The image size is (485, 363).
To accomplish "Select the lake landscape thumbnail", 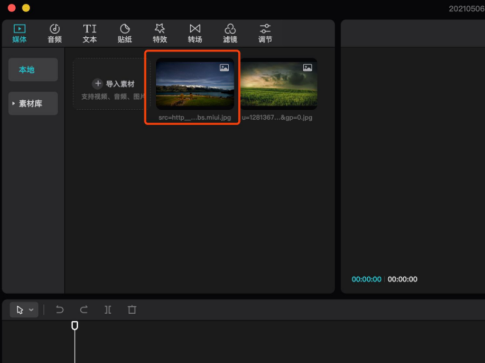I will (x=195, y=84).
